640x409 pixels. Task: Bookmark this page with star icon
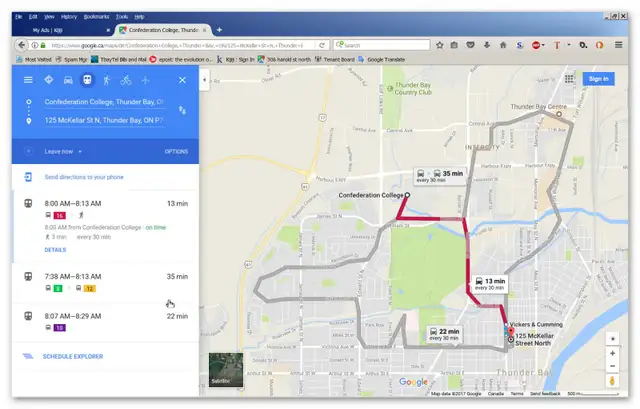coord(440,45)
